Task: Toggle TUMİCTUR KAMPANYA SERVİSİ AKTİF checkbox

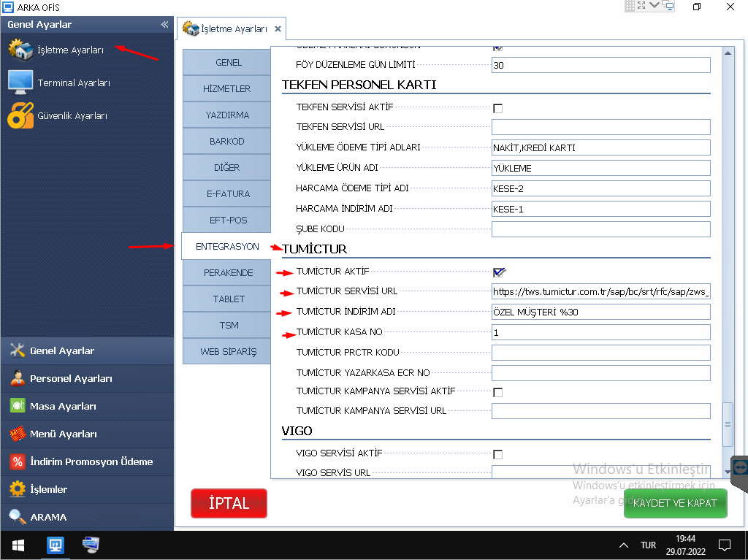Action: tap(497, 392)
